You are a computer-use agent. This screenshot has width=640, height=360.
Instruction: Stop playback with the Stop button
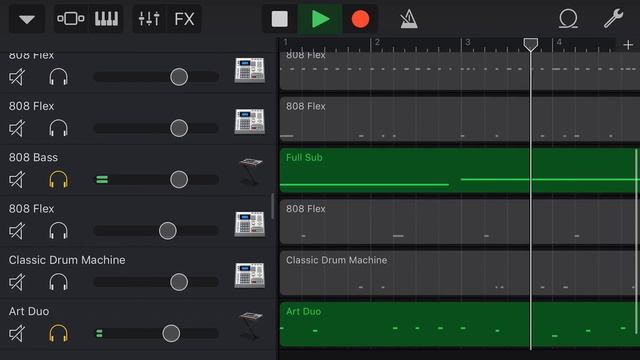pyautogui.click(x=280, y=19)
